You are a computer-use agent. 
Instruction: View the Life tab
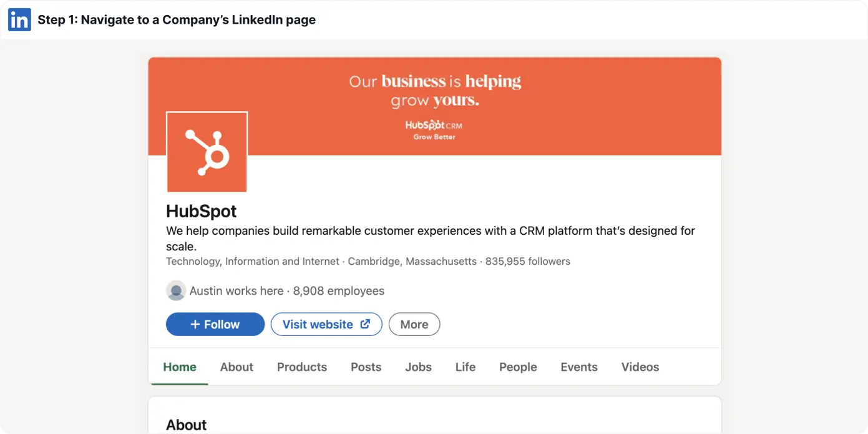pos(466,367)
